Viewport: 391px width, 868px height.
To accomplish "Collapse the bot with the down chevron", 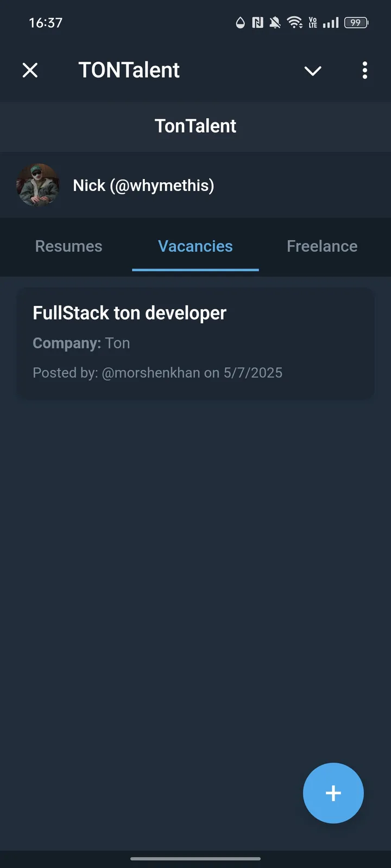I will (313, 71).
